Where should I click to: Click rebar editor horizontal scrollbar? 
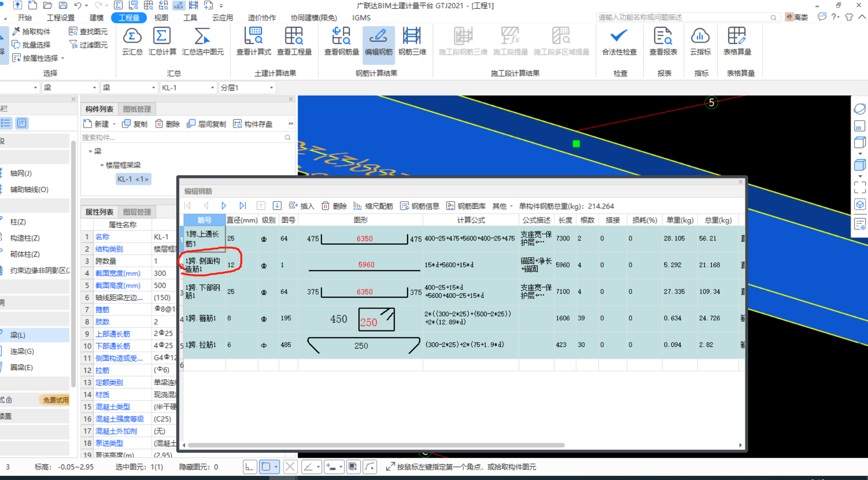tap(376, 445)
